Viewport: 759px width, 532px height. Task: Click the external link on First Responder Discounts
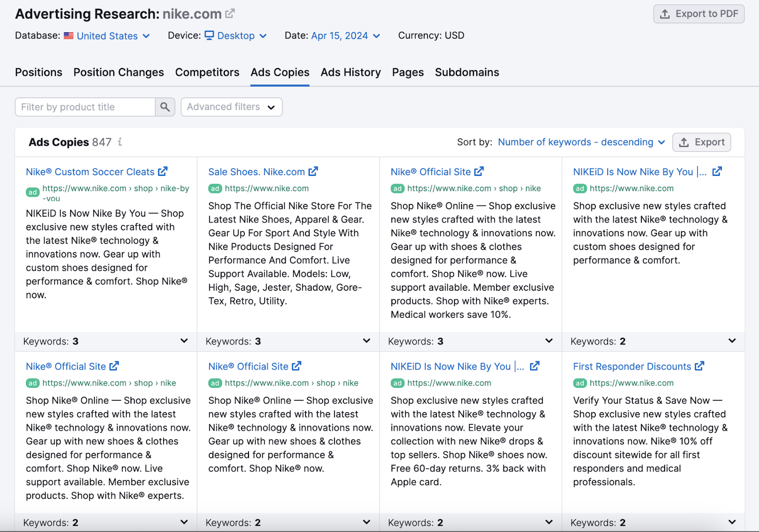click(x=700, y=366)
